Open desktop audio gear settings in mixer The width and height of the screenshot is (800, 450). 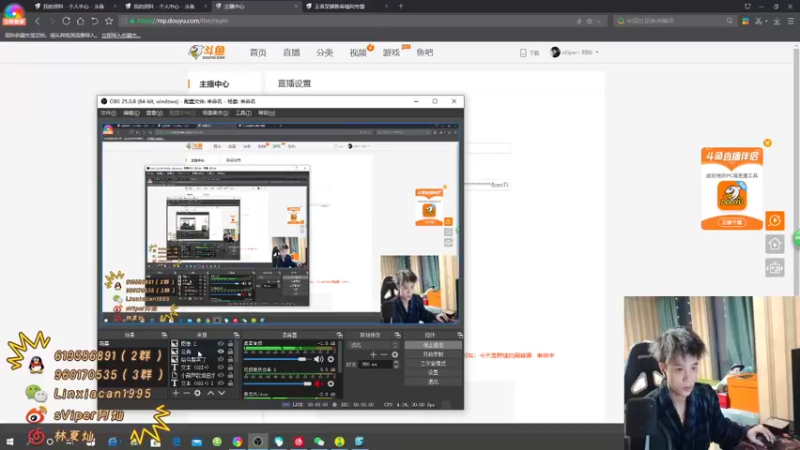pyautogui.click(x=331, y=359)
